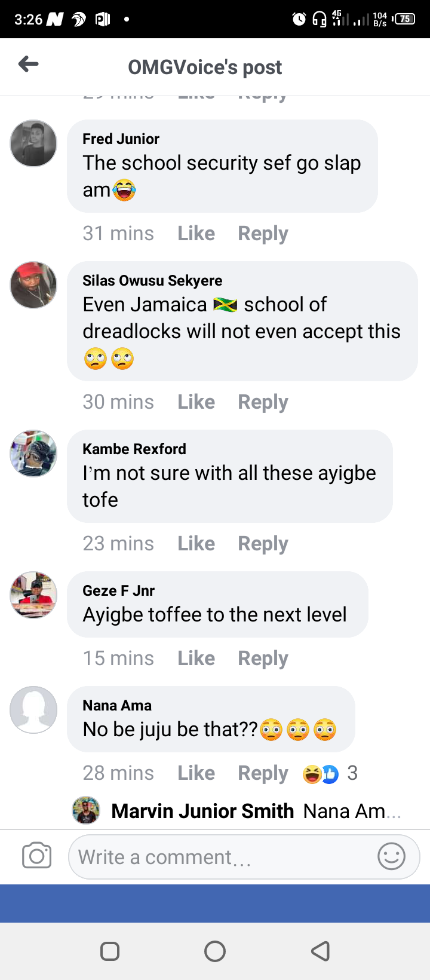Screen dimensions: 430x980
Task: Open Kambe Rexford's profile picture
Action: pos(33,454)
